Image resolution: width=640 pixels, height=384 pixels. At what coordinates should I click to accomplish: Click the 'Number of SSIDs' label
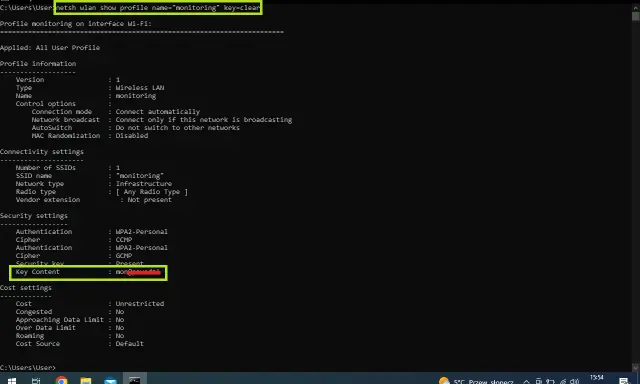click(x=46, y=168)
